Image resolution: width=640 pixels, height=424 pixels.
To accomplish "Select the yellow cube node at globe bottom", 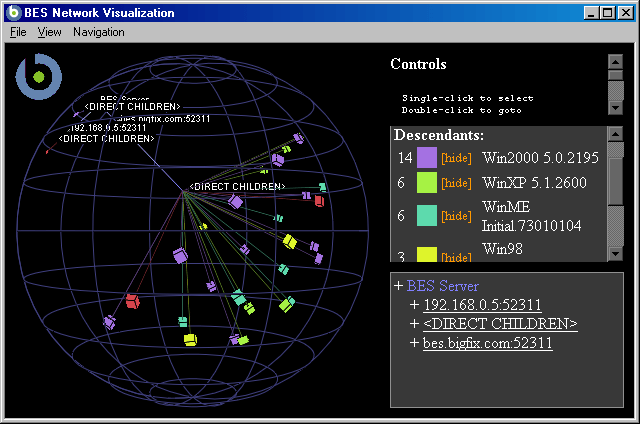I will click(x=190, y=340).
